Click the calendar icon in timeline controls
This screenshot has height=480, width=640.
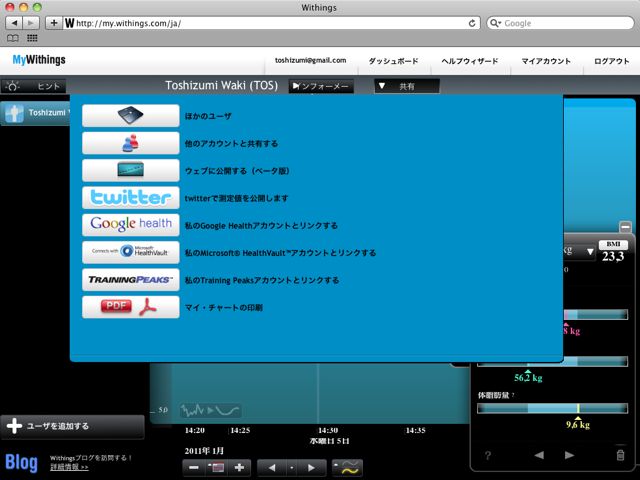pyautogui.click(x=217, y=467)
